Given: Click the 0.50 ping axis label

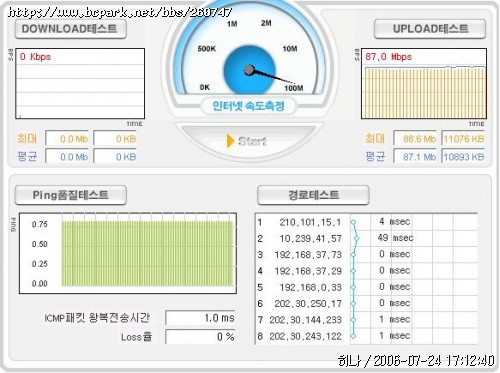Looking at the screenshot, I should click(x=40, y=244).
